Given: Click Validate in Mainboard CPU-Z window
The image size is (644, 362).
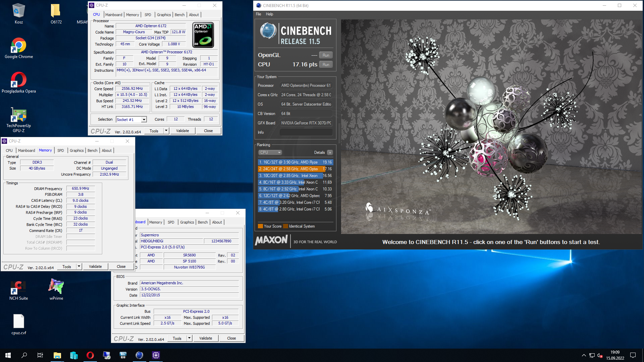Looking at the screenshot, I should click(206, 338).
